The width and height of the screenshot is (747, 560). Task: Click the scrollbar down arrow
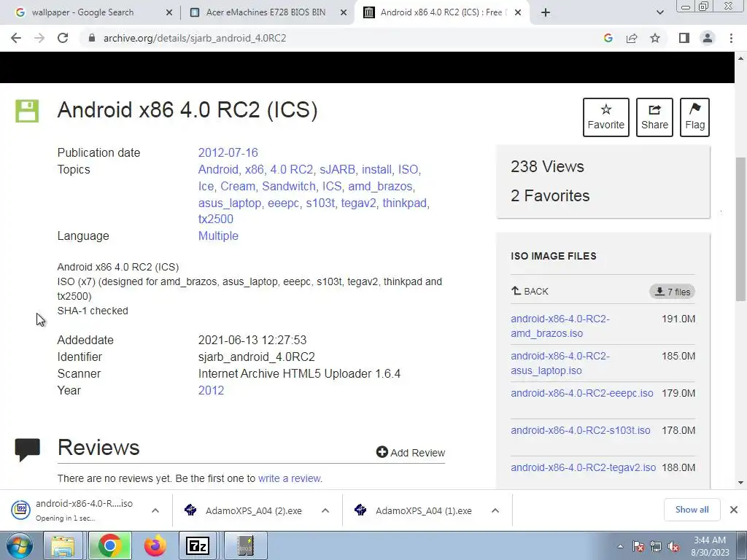point(740,483)
